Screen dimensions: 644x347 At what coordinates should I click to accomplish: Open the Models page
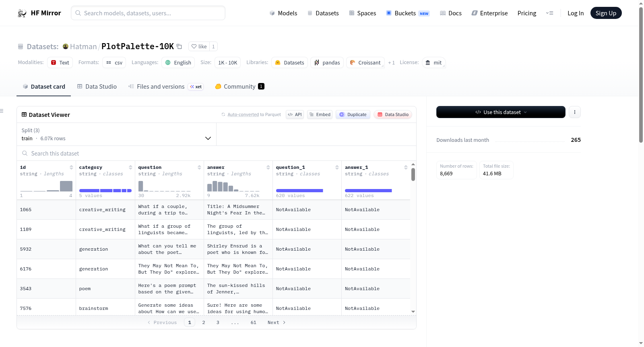(283, 13)
